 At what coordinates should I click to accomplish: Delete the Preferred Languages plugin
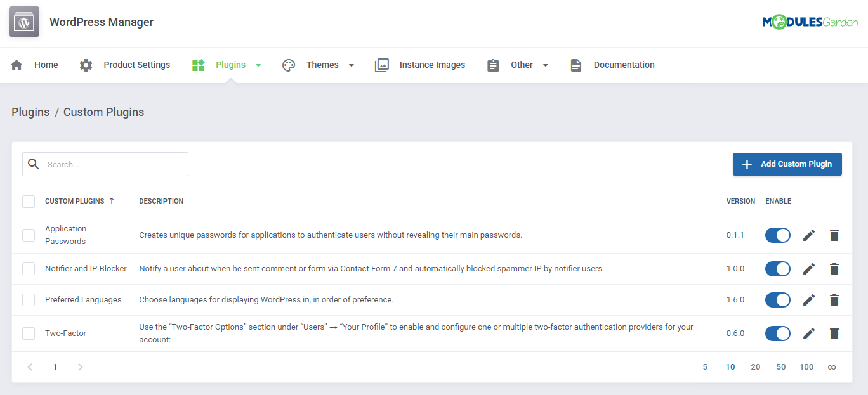coord(834,299)
